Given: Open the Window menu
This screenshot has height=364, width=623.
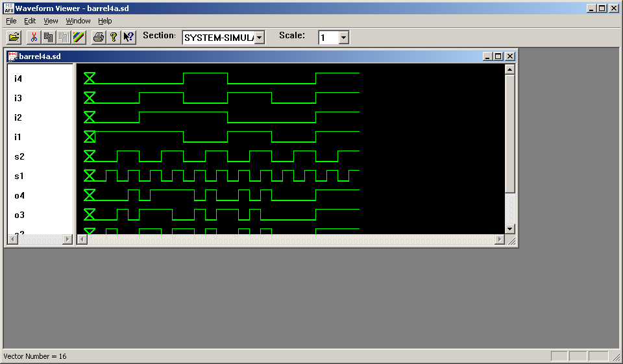Looking at the screenshot, I should [78, 21].
